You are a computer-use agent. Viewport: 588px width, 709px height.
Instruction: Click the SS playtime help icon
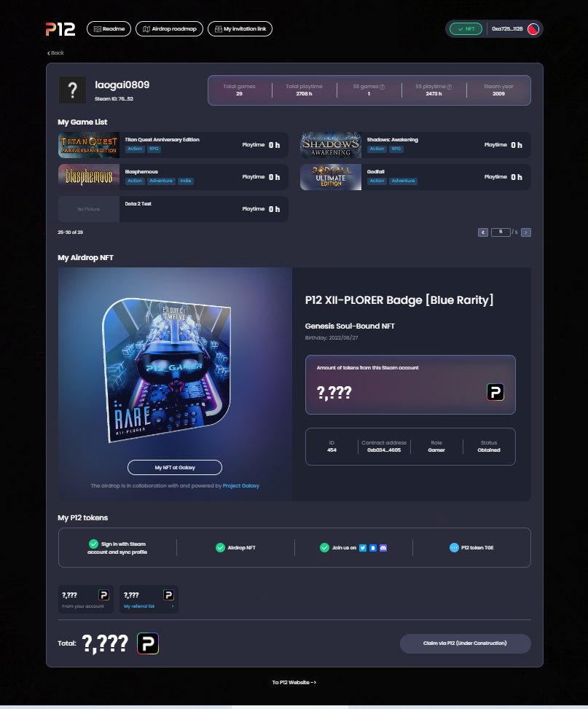(449, 87)
